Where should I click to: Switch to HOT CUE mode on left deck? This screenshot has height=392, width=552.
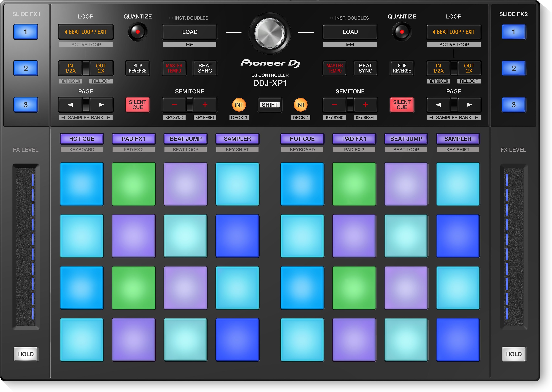click(82, 139)
